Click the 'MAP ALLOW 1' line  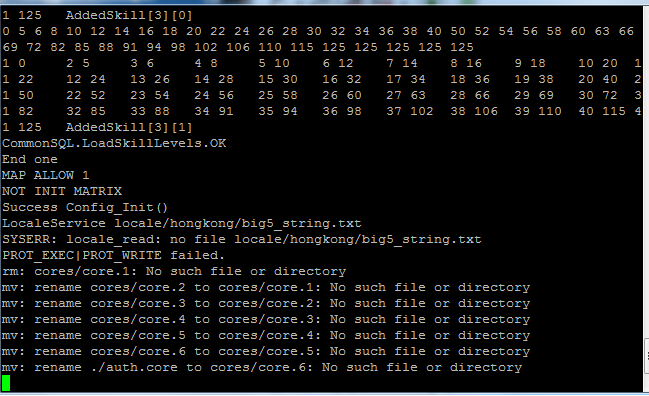[x=46, y=175]
